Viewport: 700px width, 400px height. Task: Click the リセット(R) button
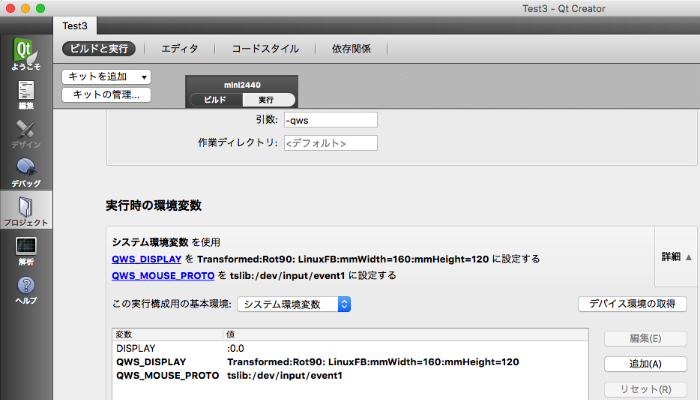tap(645, 389)
